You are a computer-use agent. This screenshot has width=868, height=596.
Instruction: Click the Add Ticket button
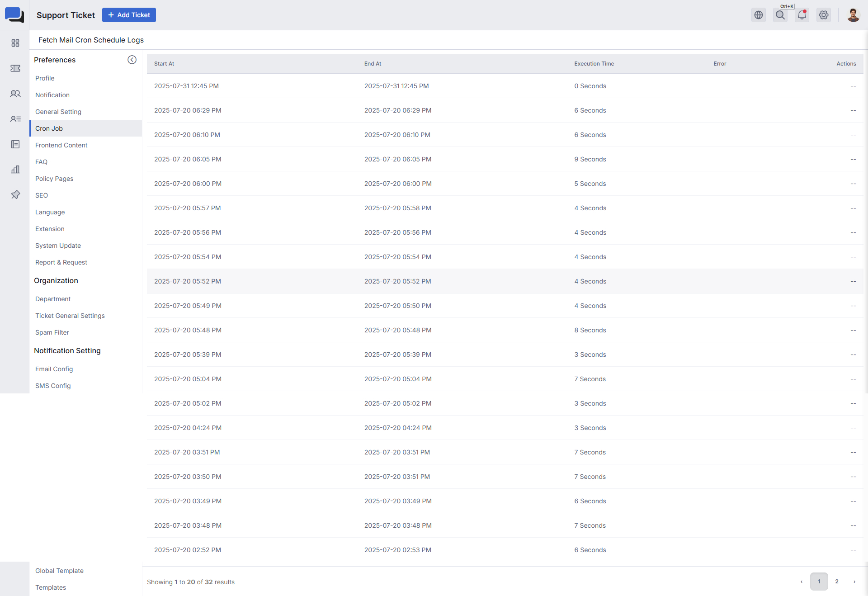pyautogui.click(x=129, y=15)
